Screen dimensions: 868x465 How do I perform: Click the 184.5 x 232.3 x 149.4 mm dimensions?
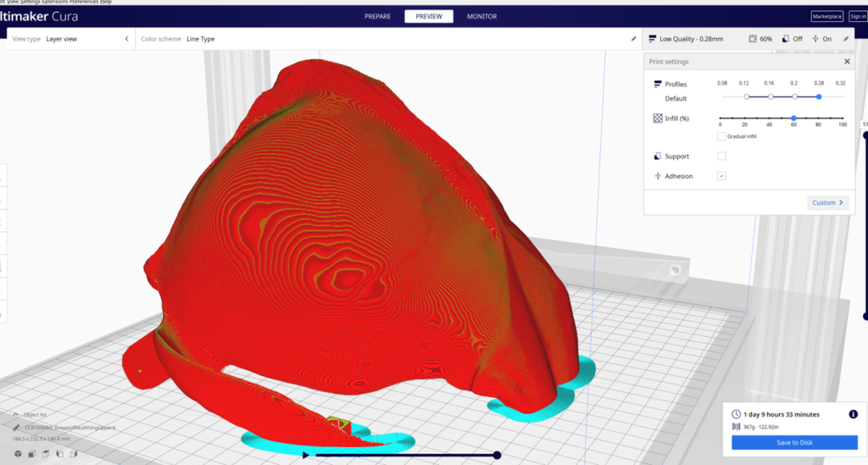coord(42,439)
